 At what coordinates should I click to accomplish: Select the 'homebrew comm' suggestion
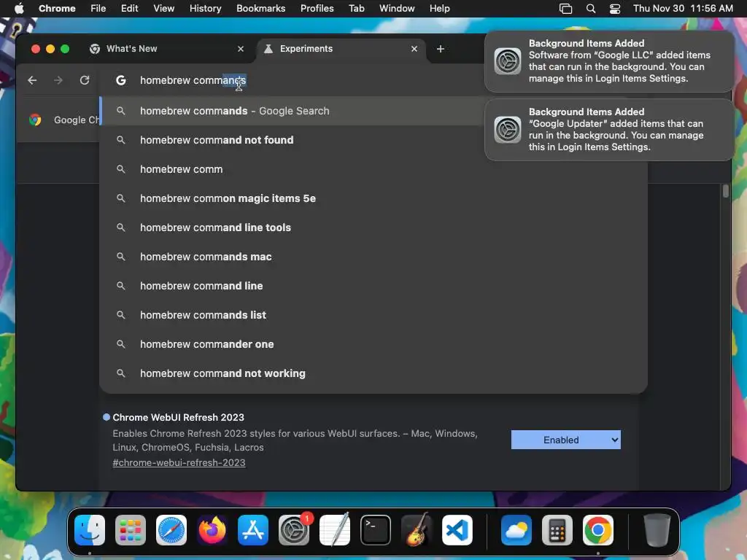pos(373,169)
